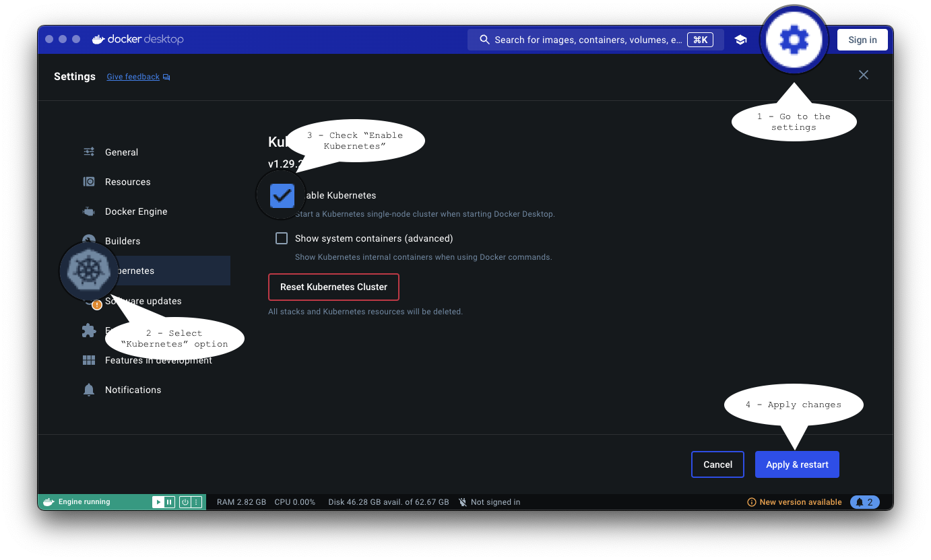Click the feedback icon next to Give feedback
931x560 pixels.
[166, 77]
